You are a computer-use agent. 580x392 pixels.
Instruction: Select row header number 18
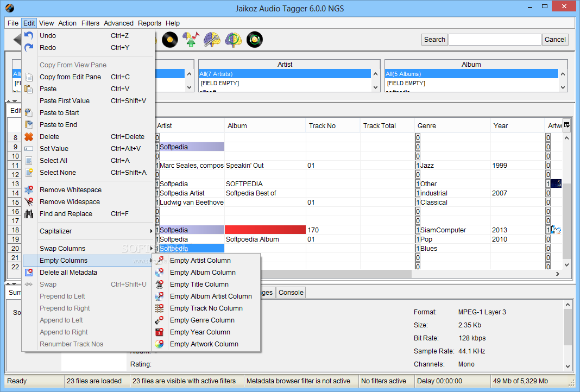(x=15, y=230)
